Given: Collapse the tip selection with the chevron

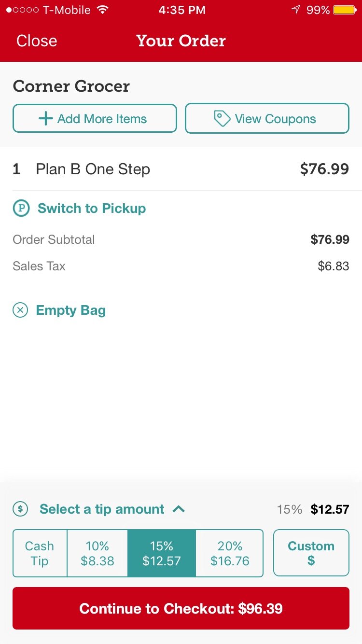Looking at the screenshot, I should 179,508.
